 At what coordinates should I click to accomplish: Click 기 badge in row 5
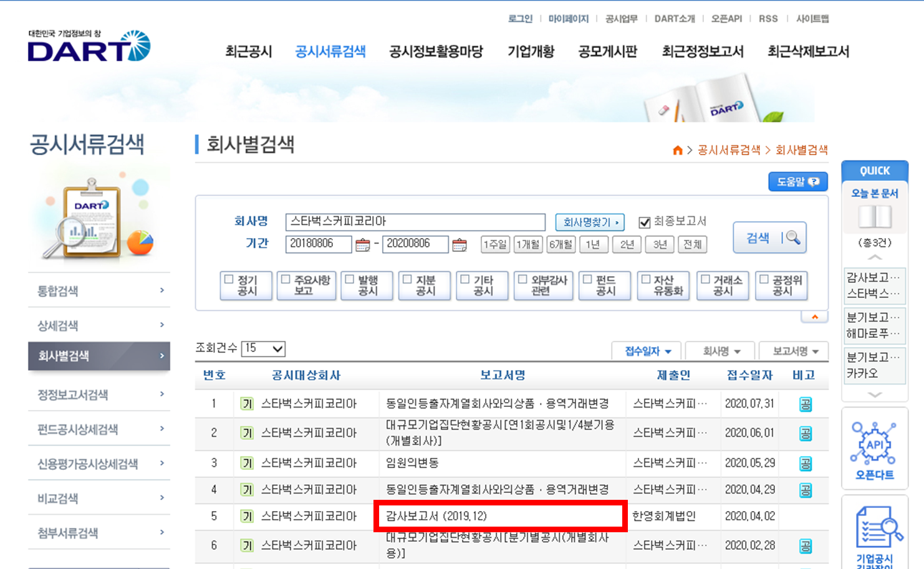tap(247, 517)
